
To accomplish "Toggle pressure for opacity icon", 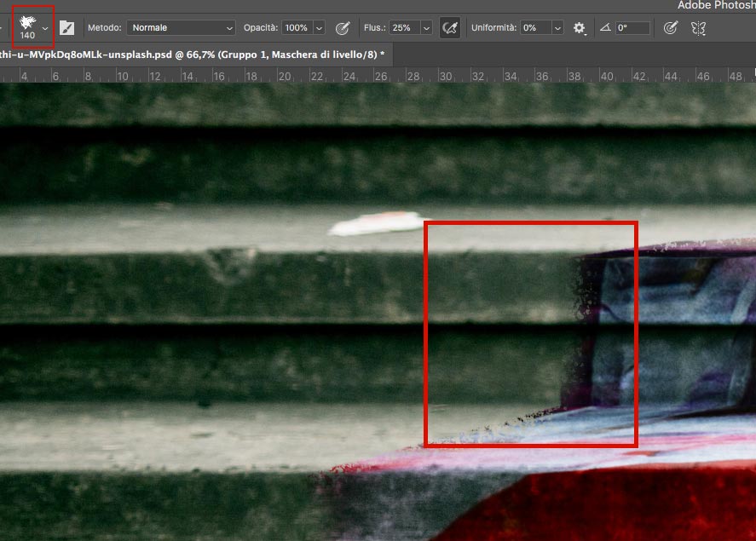I will click(x=343, y=28).
